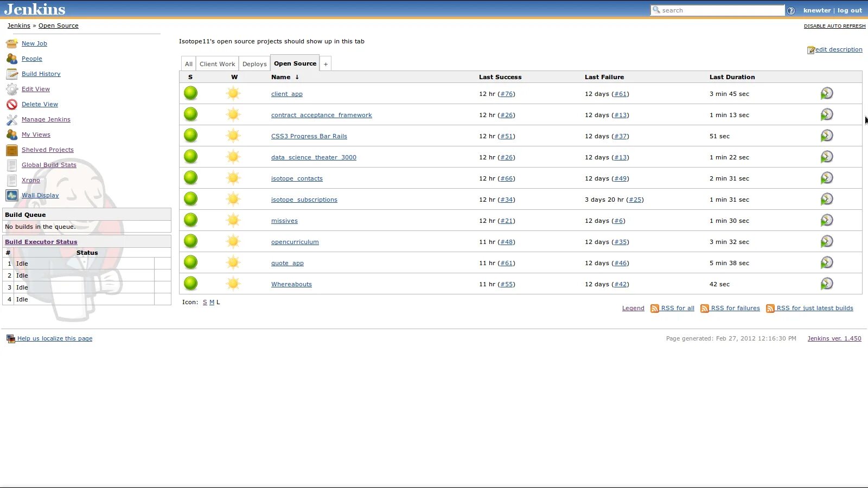
Task: Click the localize page help icon
Action: click(11, 338)
